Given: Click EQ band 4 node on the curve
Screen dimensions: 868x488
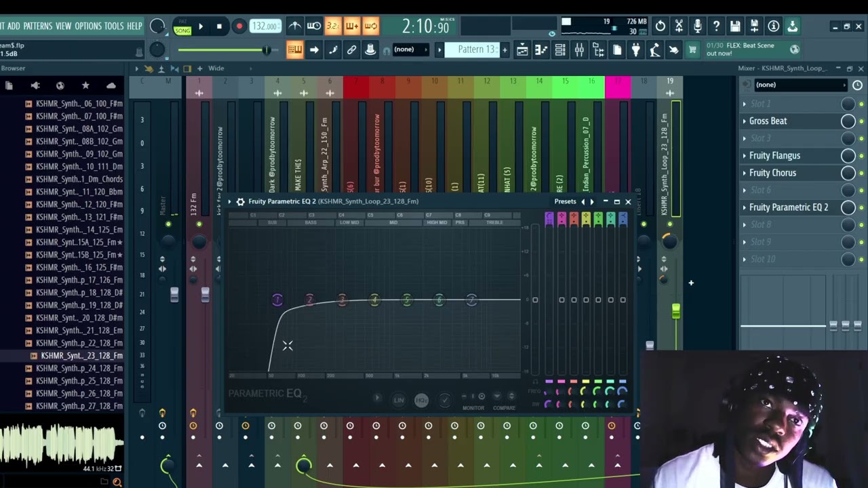Looking at the screenshot, I should [x=374, y=300].
